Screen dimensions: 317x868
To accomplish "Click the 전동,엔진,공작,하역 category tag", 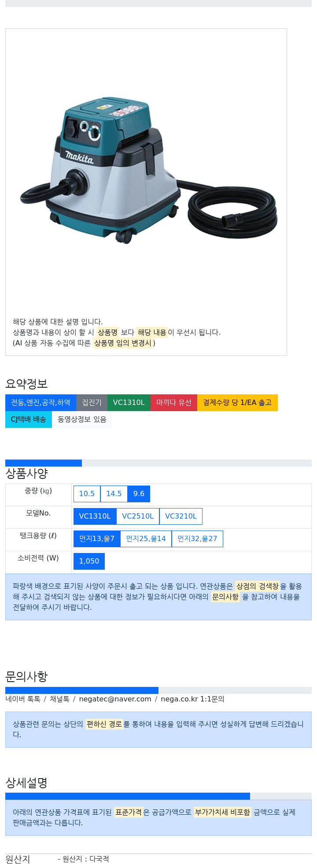I will [41, 402].
